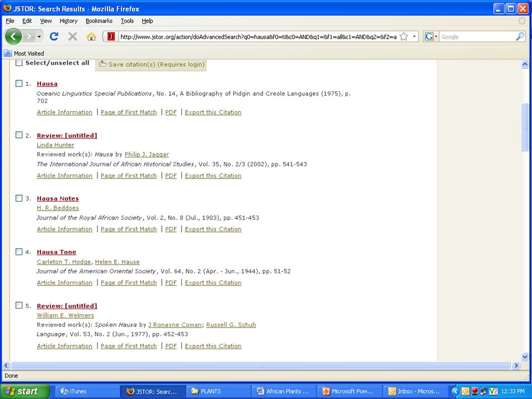
Task: Open the 'Hausa Notes' article link
Action: [x=58, y=198]
